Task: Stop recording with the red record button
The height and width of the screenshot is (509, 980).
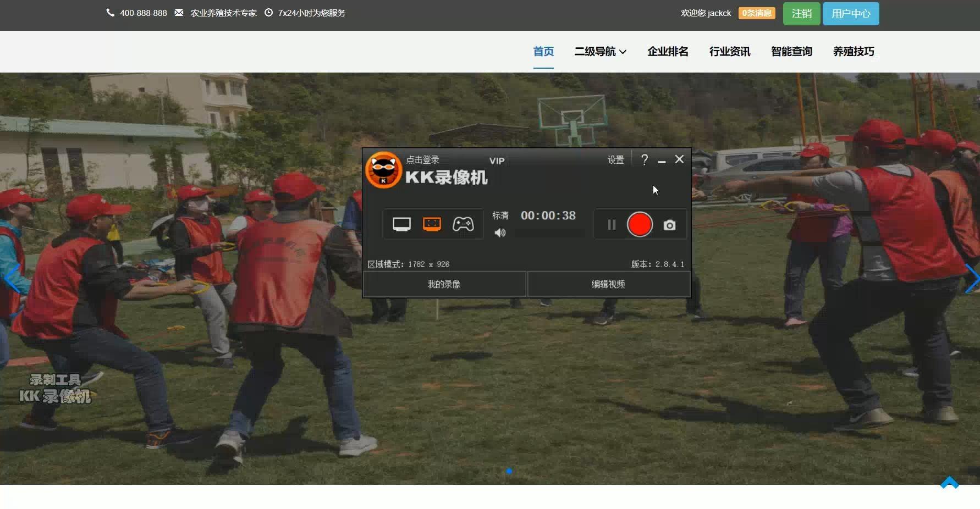Action: tap(639, 224)
